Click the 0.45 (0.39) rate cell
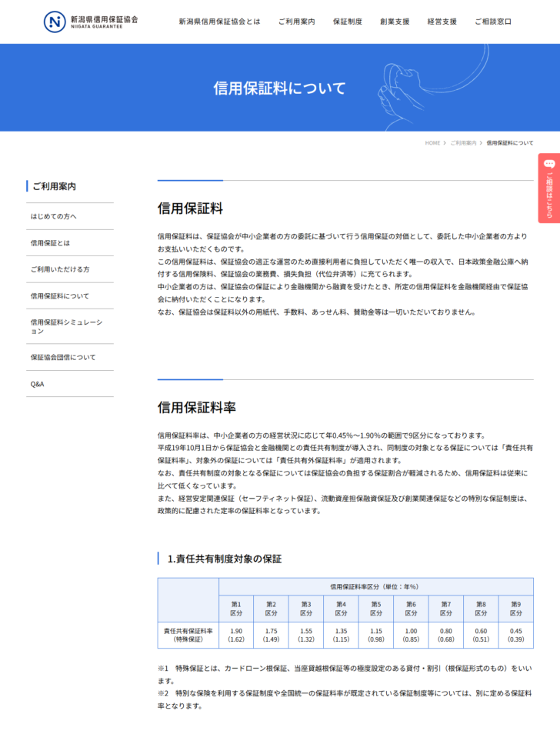Screen dimensions: 560x744 pos(516,636)
